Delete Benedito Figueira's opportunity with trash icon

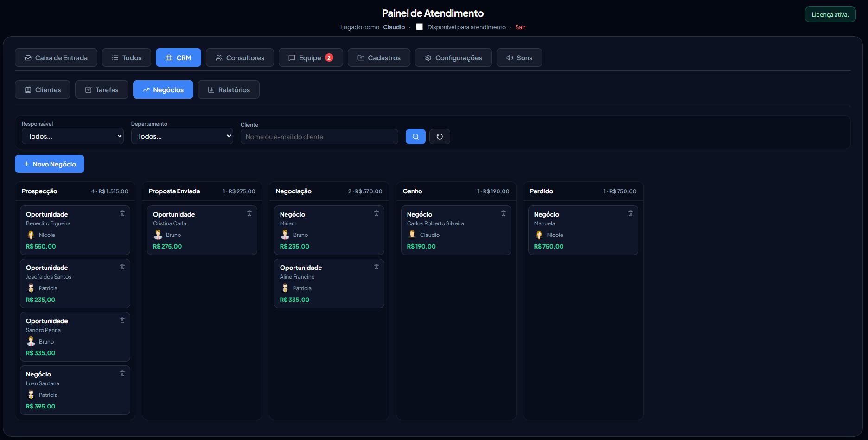(x=122, y=213)
